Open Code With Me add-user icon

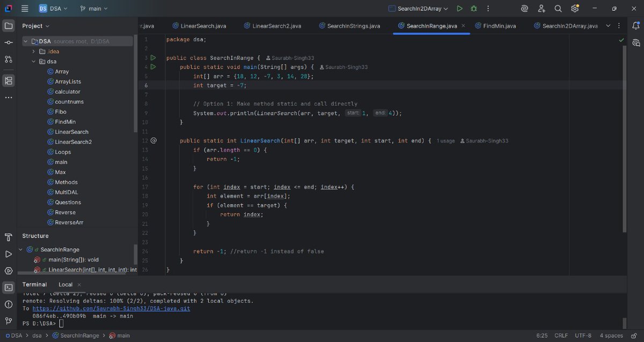click(x=541, y=9)
